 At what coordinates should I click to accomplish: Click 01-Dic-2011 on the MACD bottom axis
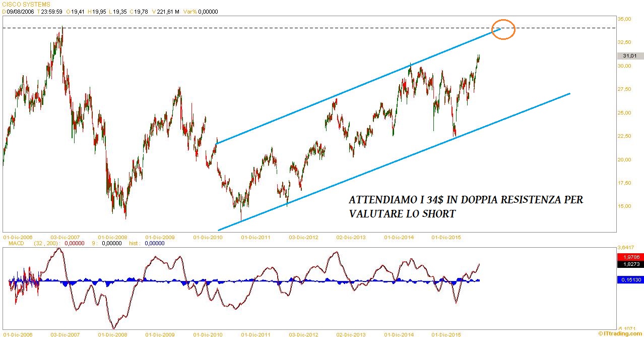255,334
